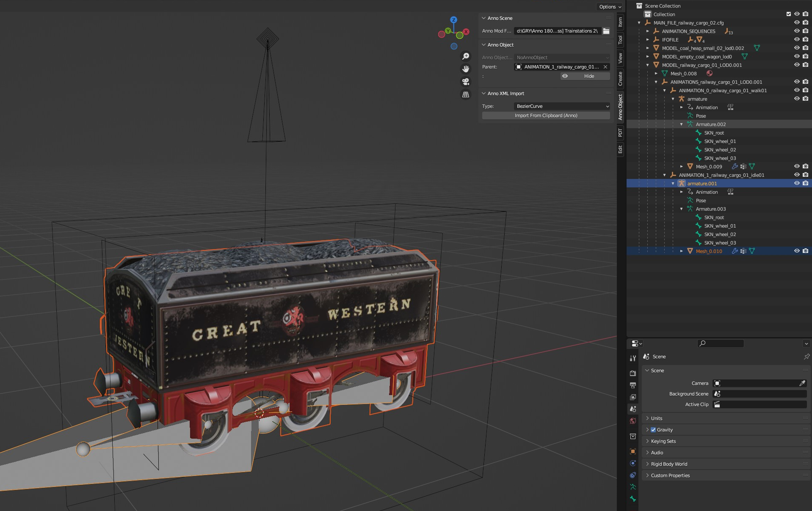Switch to the Create sidebar tab
812x511 pixels.
point(620,78)
